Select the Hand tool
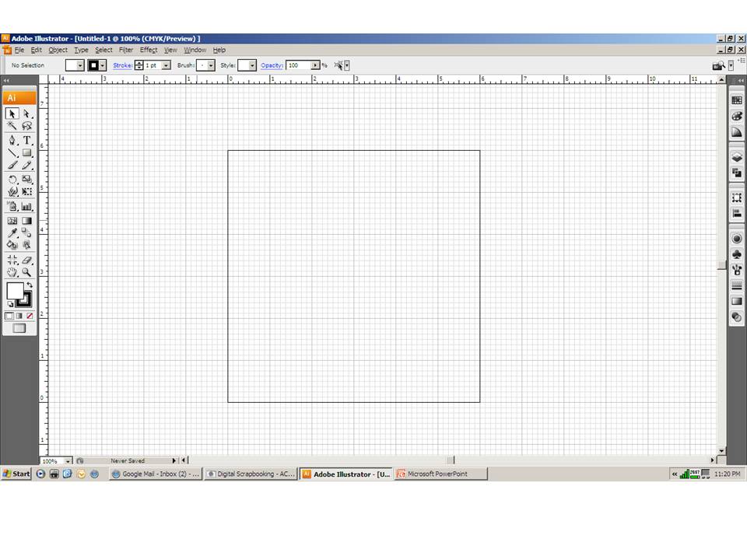 [x=12, y=272]
